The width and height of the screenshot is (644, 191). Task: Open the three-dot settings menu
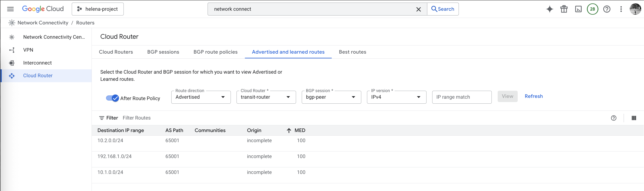pyautogui.click(x=621, y=9)
